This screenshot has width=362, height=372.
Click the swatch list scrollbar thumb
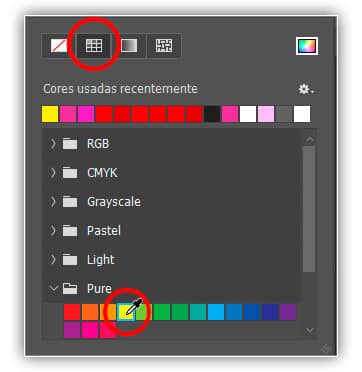[x=309, y=208]
